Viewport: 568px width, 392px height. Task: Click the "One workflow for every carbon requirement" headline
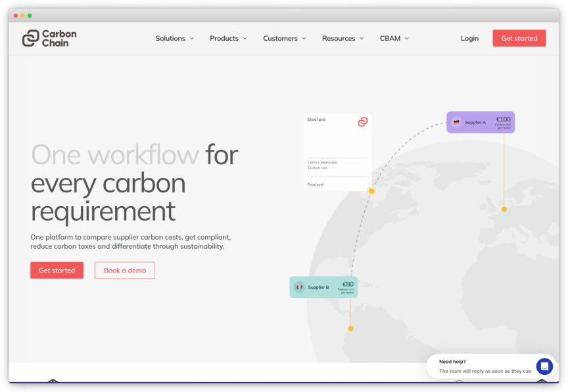[134, 183]
